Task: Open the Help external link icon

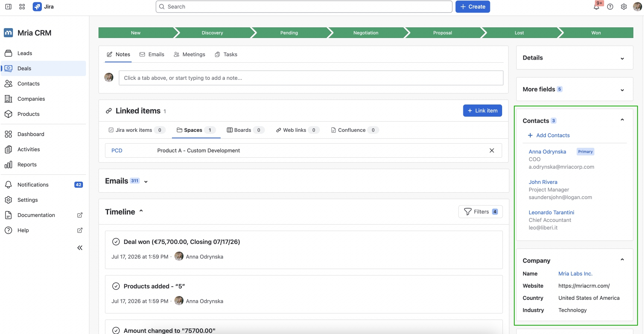Action: (x=80, y=230)
